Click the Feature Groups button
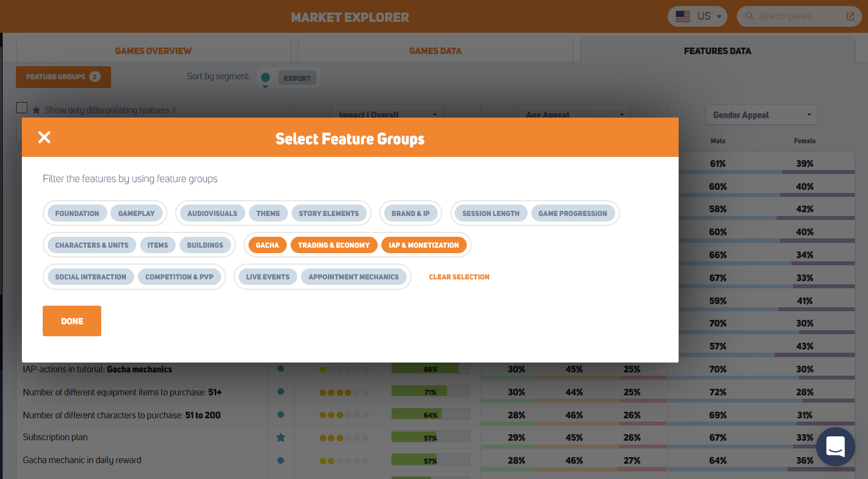Image resolution: width=868 pixels, height=479 pixels. pyautogui.click(x=63, y=77)
